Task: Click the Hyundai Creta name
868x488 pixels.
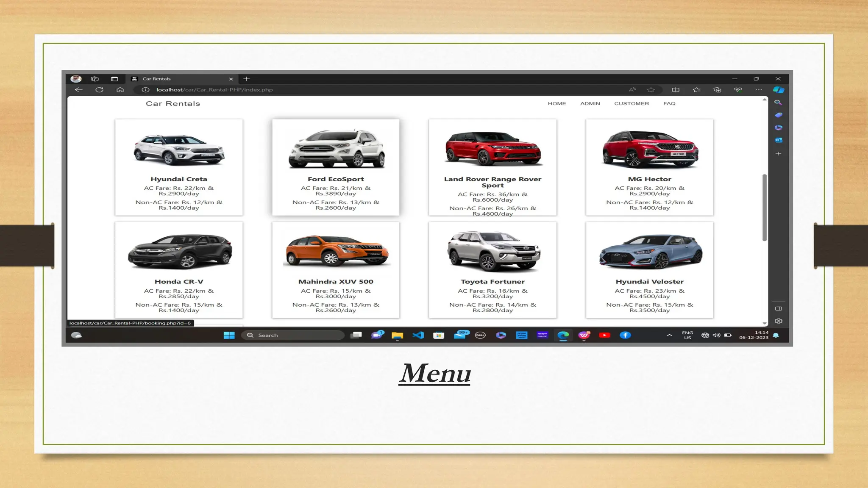Action: coord(179,179)
